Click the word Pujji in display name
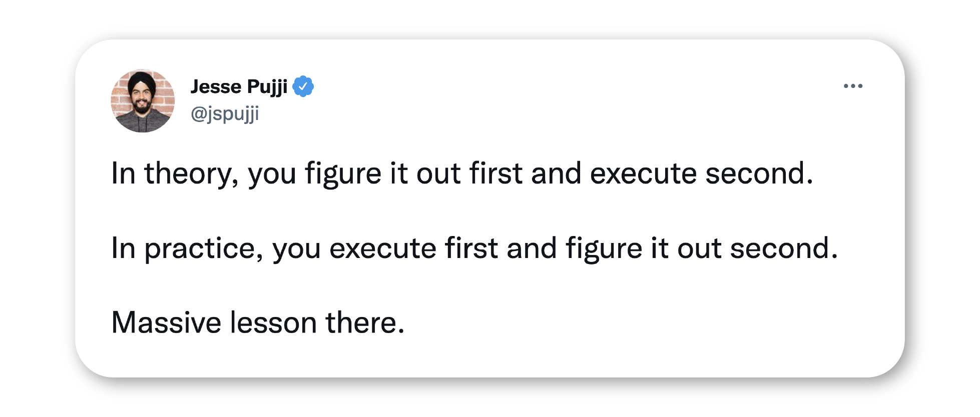Image resolution: width=980 pixels, height=417 pixels. coord(268,87)
